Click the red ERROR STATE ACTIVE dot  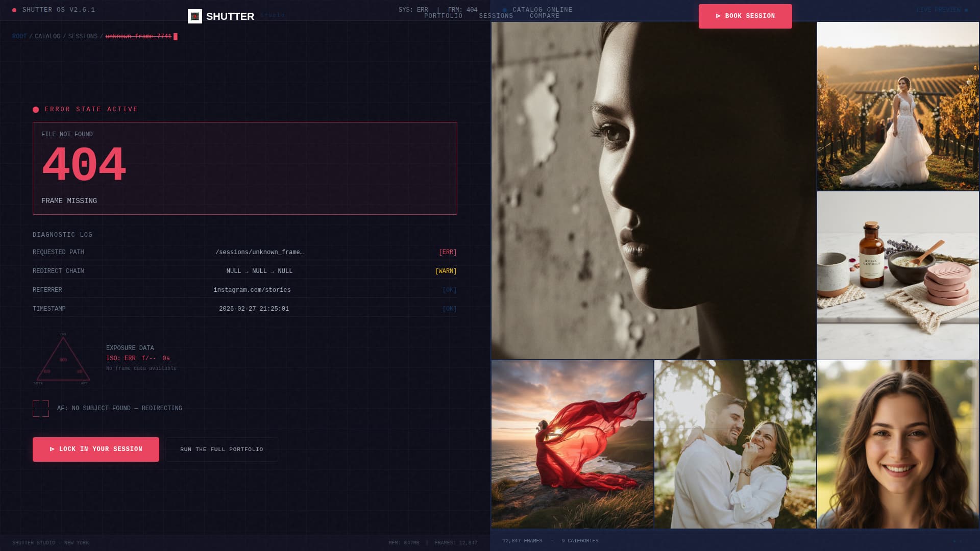[x=36, y=110]
